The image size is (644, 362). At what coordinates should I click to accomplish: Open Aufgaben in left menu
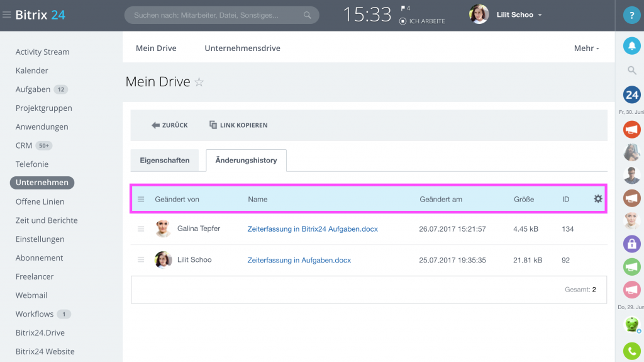click(x=33, y=89)
